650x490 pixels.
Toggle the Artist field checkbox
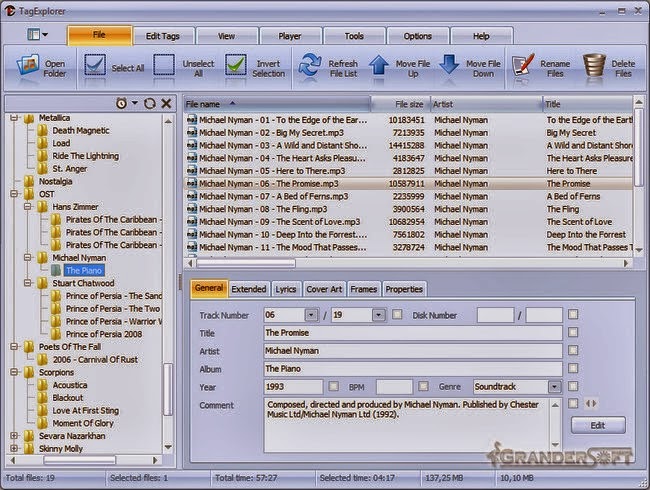coord(573,351)
